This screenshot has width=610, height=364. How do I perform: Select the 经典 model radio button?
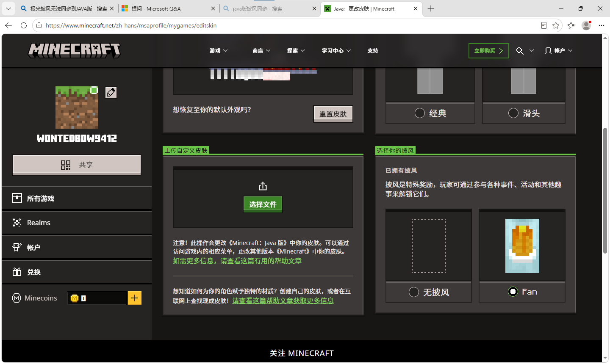click(x=420, y=113)
